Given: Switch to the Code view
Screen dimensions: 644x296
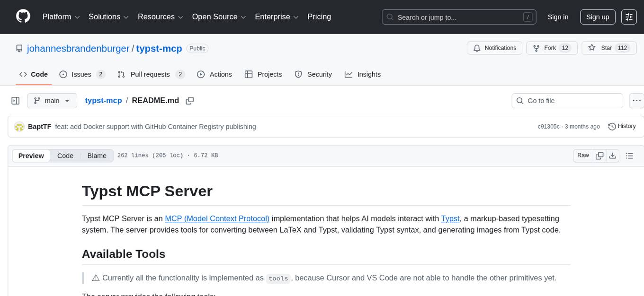Looking at the screenshot, I should (x=65, y=156).
